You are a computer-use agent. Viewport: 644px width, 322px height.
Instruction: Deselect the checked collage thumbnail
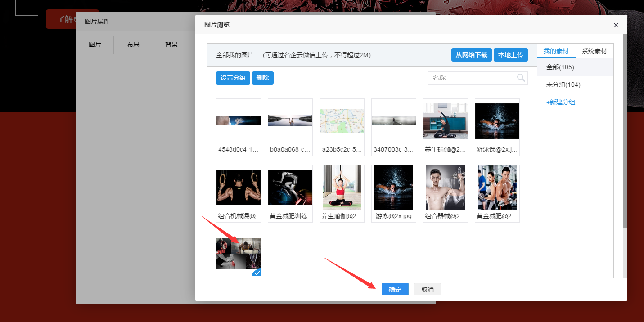point(238,254)
